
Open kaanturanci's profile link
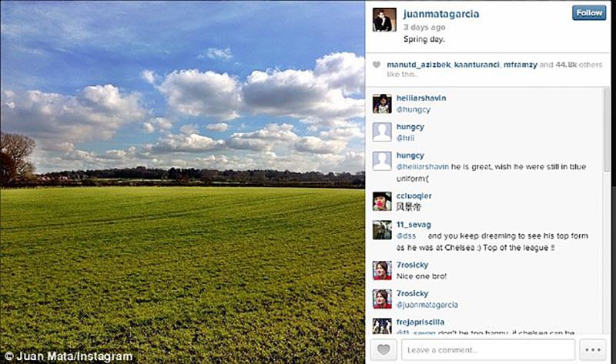click(x=477, y=65)
